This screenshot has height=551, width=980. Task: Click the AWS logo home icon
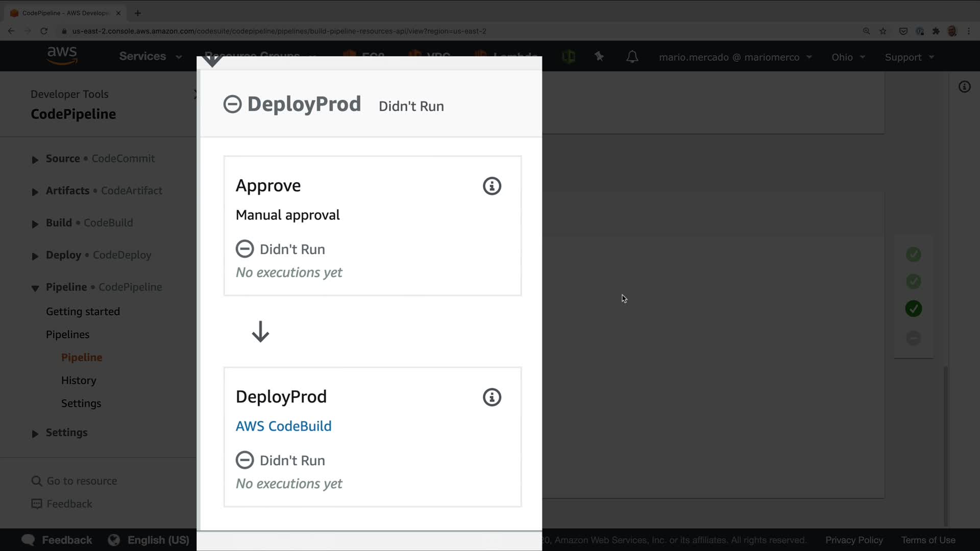(x=62, y=56)
